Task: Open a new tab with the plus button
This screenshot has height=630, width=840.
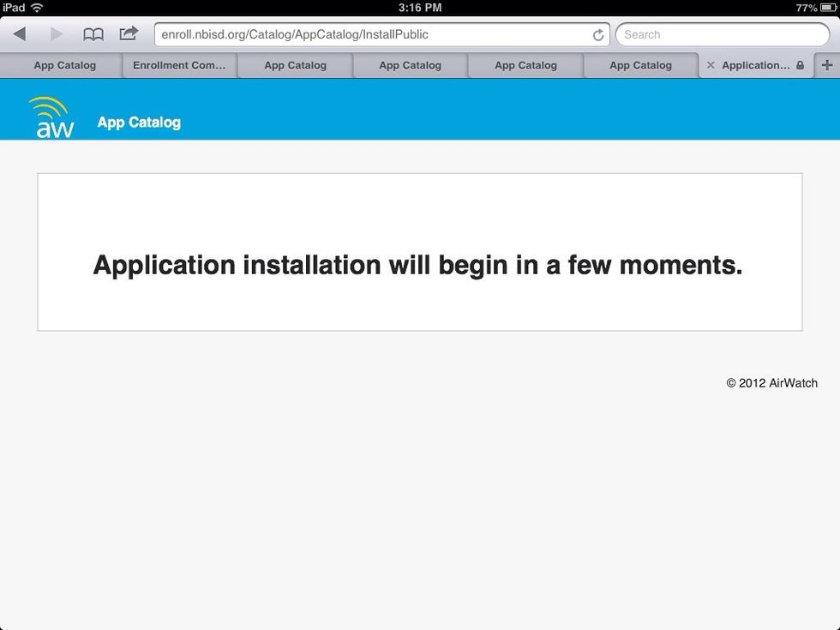Action: (x=826, y=64)
